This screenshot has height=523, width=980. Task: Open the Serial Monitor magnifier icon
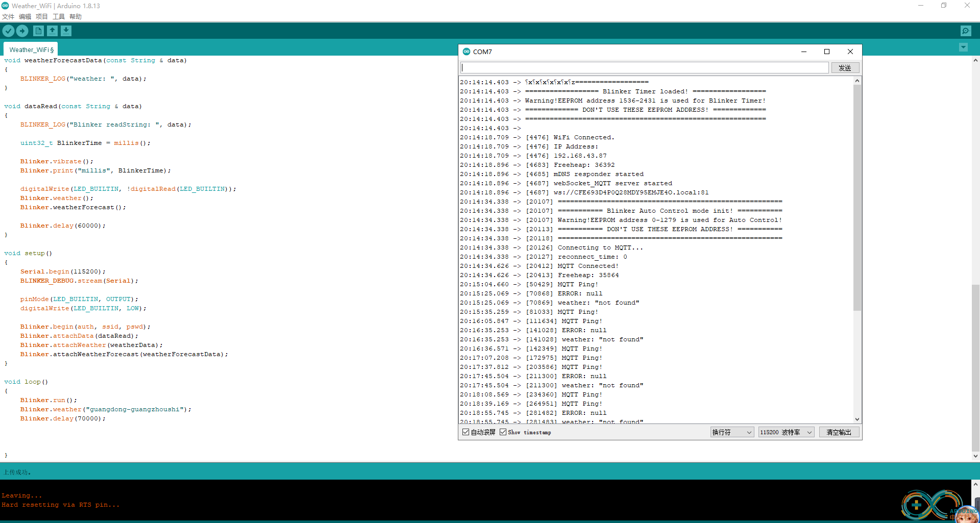(966, 31)
